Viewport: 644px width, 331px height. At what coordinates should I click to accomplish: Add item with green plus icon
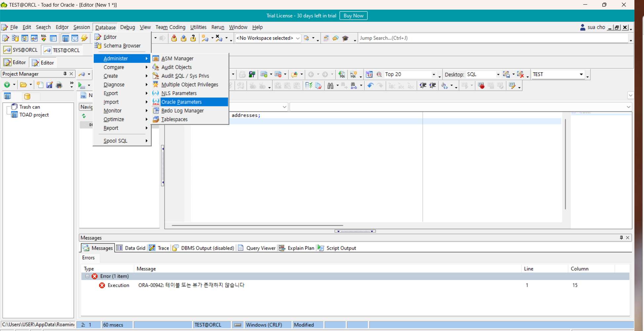pos(7,85)
